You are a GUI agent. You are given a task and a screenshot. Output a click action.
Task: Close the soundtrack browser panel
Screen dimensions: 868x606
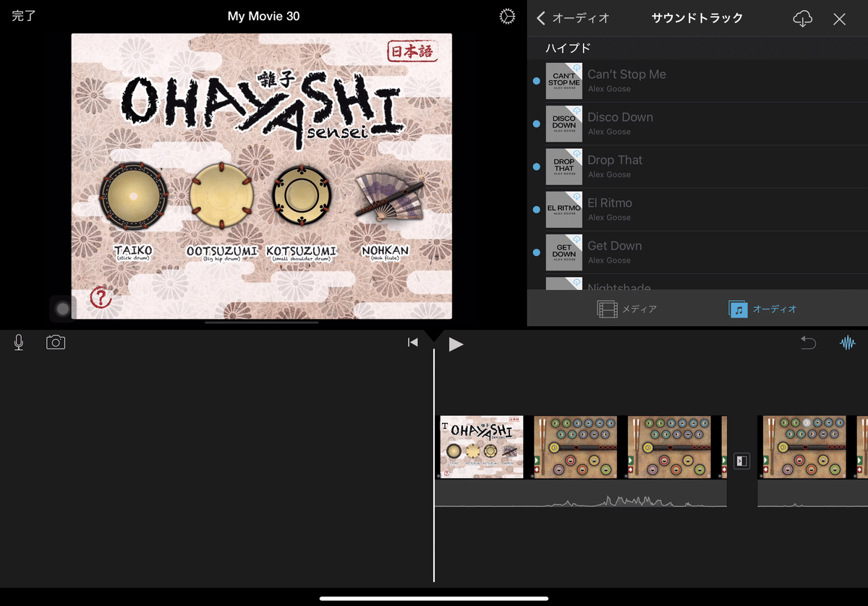pyautogui.click(x=839, y=20)
